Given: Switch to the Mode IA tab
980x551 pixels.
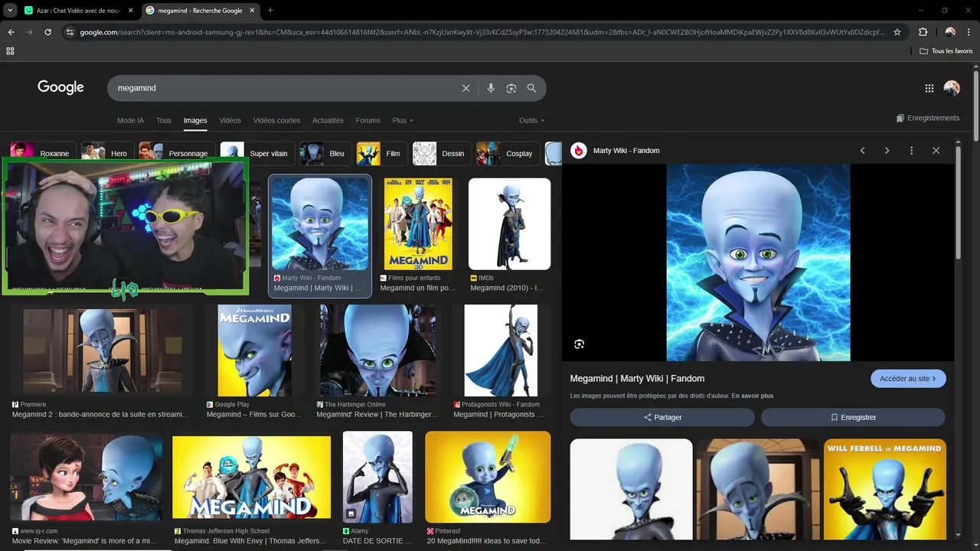Looking at the screenshot, I should point(130,121).
